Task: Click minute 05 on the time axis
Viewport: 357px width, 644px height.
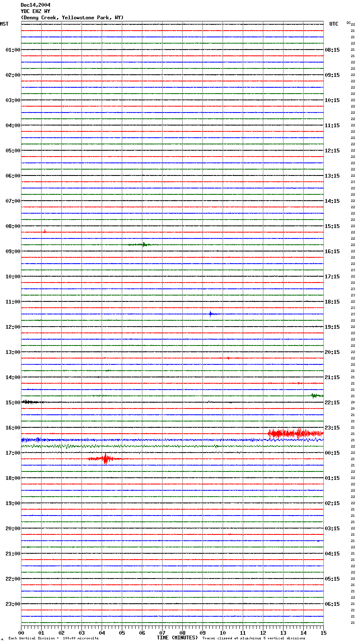Action: click(122, 633)
